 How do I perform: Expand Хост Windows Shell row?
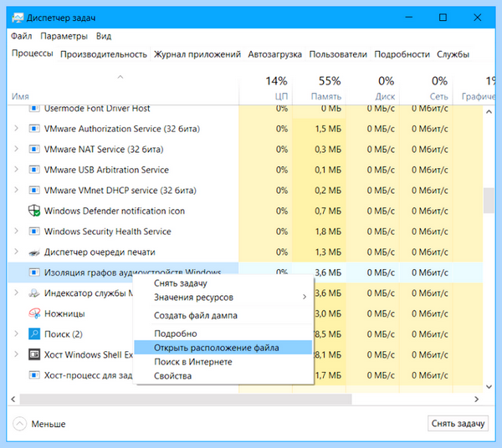click(17, 354)
